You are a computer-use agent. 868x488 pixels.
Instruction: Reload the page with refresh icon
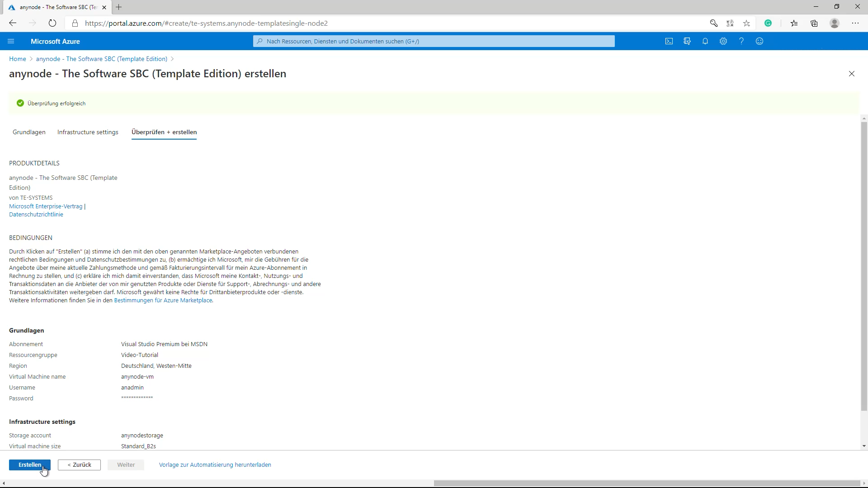(x=52, y=23)
